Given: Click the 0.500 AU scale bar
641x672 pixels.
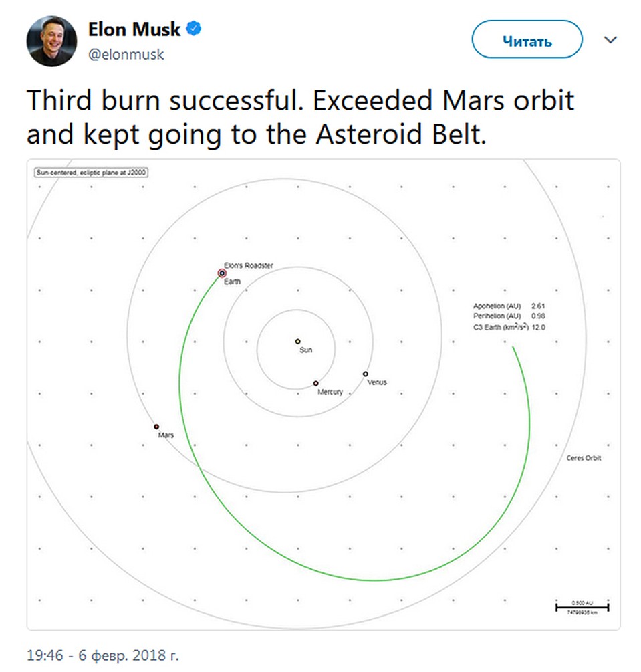Looking at the screenshot, I should coord(582,607).
